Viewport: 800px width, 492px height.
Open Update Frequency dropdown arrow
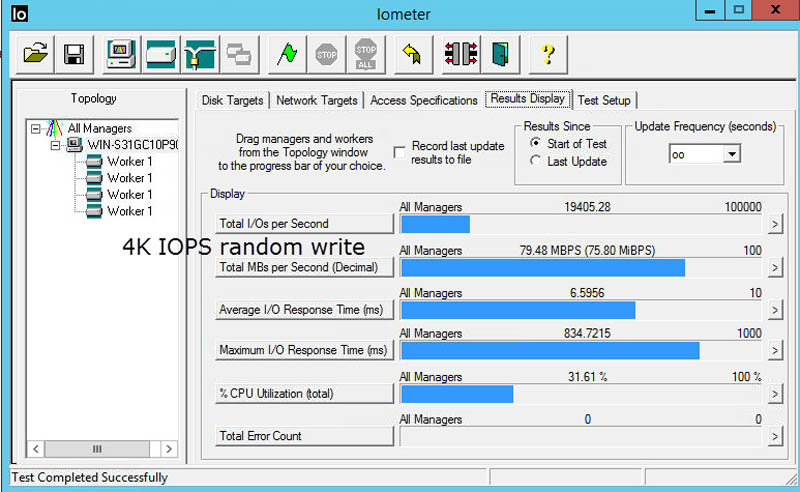732,154
